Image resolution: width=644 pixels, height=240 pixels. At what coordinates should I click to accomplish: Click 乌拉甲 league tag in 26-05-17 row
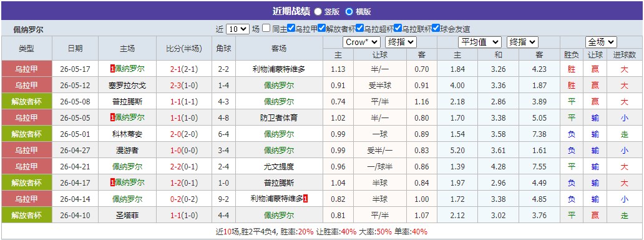click(27, 69)
